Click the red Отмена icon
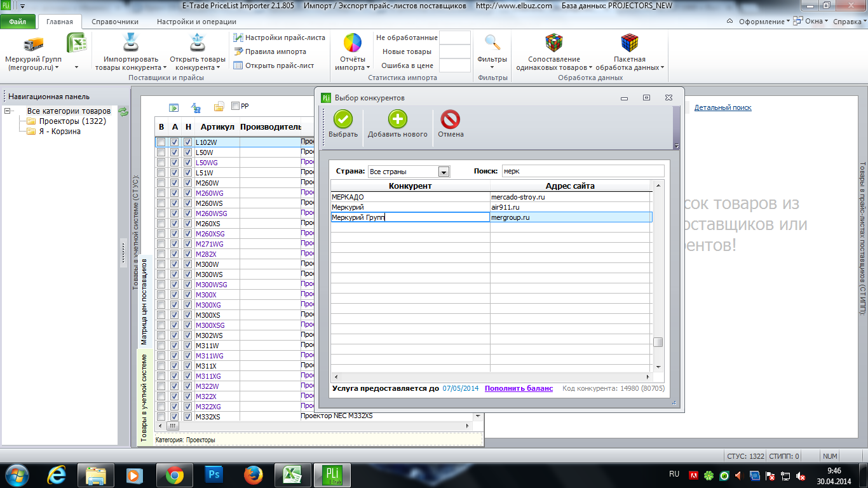The image size is (868, 488). (451, 119)
